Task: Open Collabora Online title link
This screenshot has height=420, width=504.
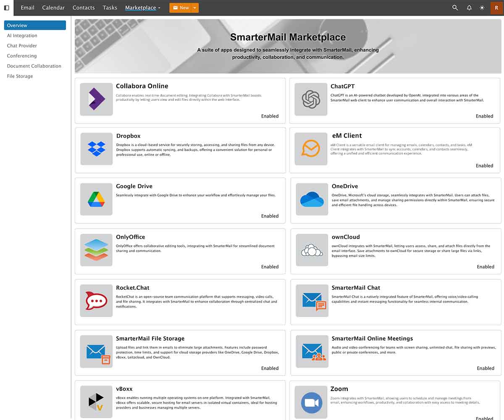Action: pos(142,86)
